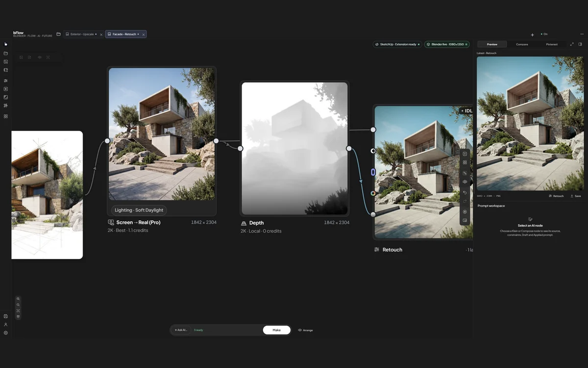Toggle the On status indicator
Screen dimensions: 588x368
pos(544,34)
